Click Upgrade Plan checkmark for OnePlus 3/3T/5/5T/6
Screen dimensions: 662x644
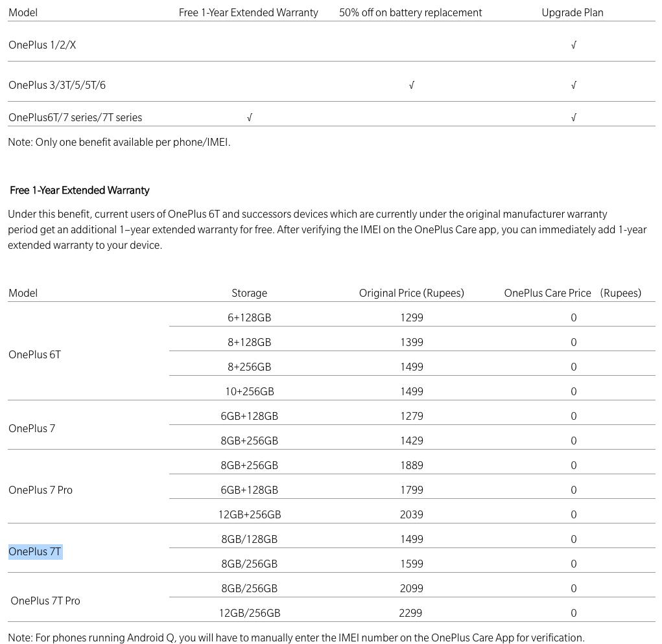point(573,85)
